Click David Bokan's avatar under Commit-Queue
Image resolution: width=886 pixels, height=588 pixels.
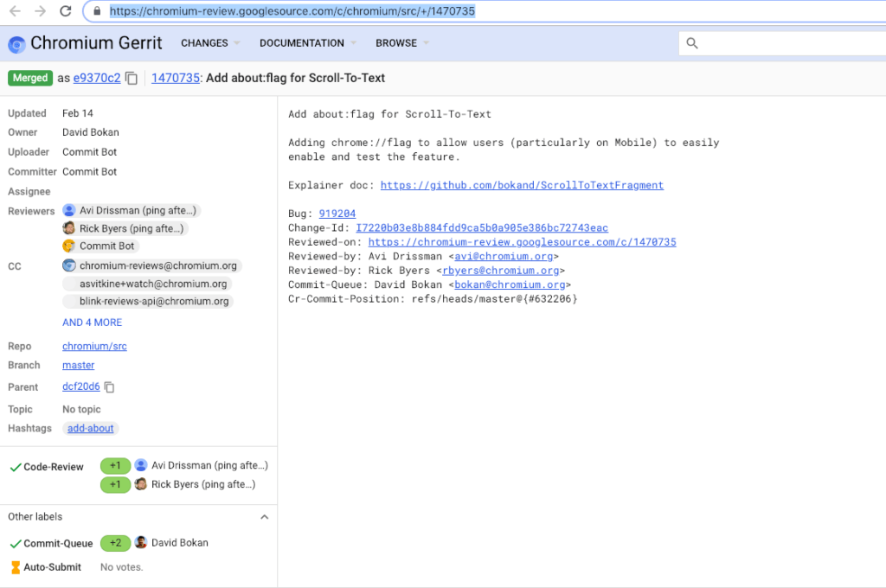click(141, 542)
